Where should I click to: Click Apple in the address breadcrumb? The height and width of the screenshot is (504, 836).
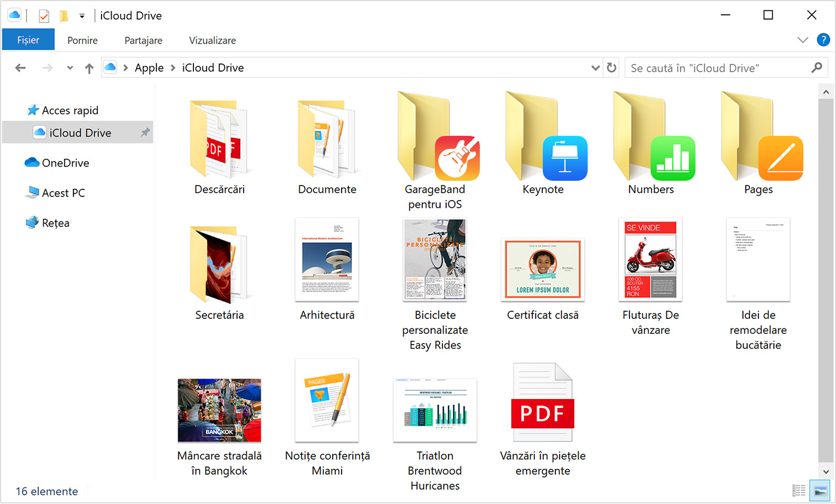(x=149, y=68)
